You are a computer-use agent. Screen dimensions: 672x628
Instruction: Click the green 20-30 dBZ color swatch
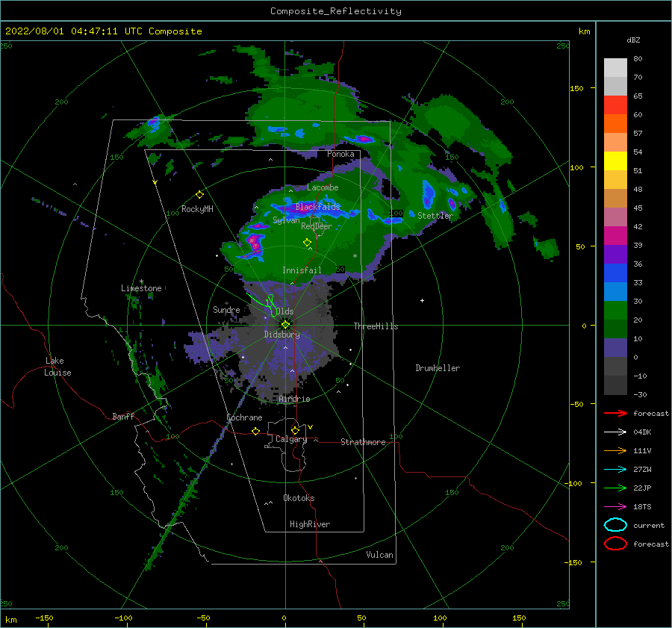tap(615, 311)
